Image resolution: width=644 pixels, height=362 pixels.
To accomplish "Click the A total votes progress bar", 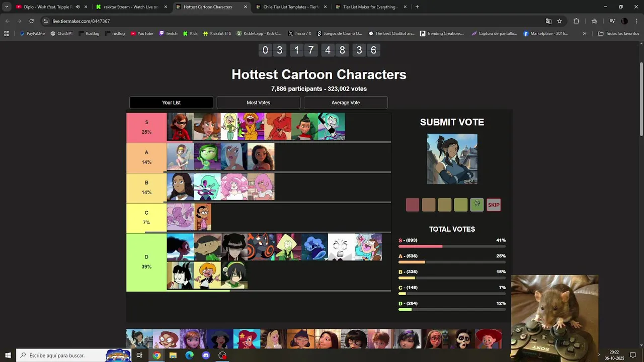I will (x=452, y=262).
